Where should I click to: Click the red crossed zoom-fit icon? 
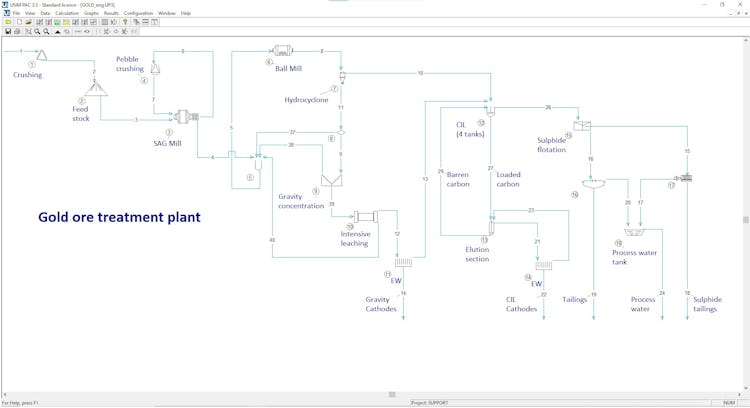(x=28, y=32)
